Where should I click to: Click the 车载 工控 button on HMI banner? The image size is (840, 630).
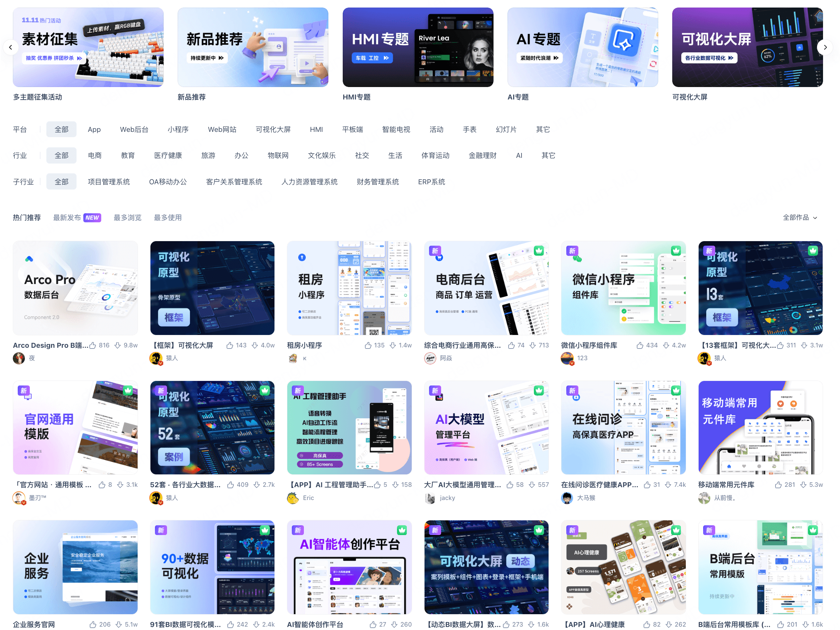click(372, 58)
